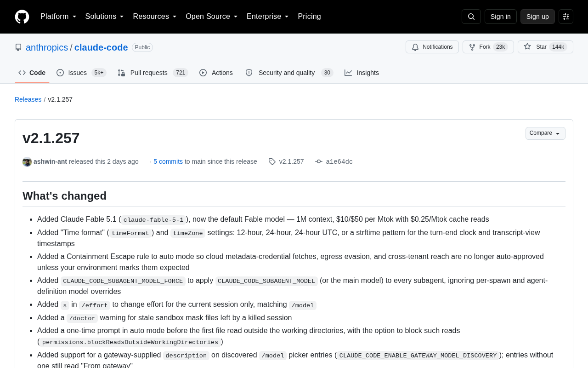Click CLAUDE_CODE_SUBAGENT_MODEL_FORCE code text
The width and height of the screenshot is (588, 368).
[123, 281]
